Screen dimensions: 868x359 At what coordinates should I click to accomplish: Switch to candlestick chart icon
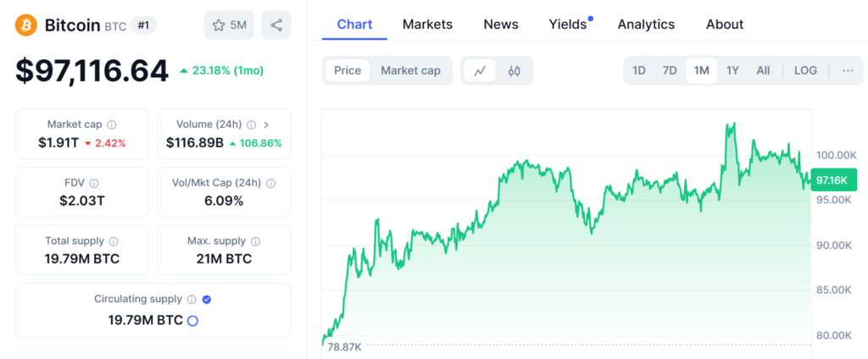[x=514, y=70]
